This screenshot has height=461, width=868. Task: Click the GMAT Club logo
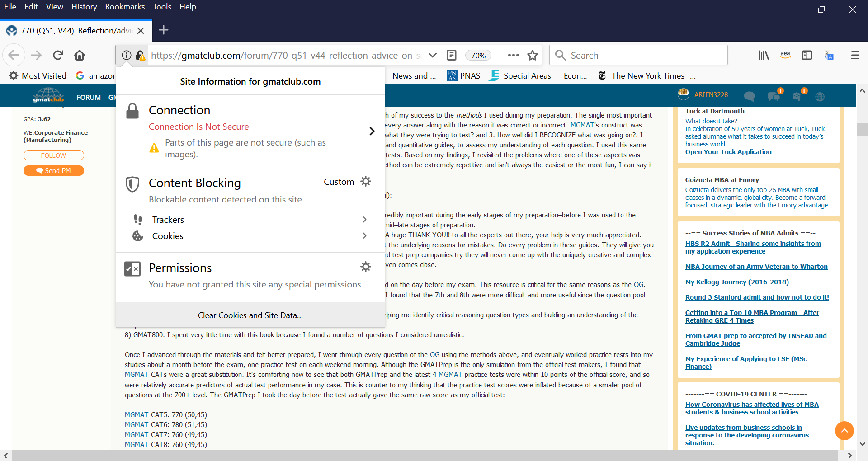pyautogui.click(x=48, y=95)
